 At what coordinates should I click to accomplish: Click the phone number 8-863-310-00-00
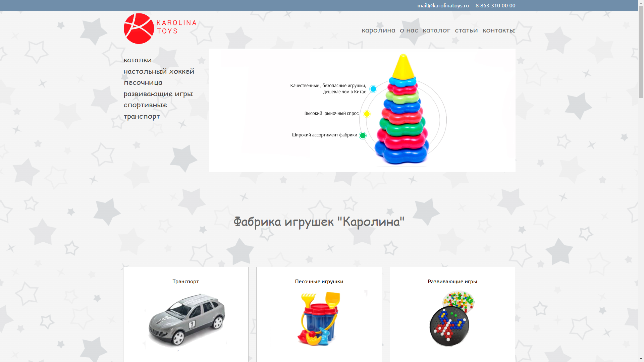click(495, 5)
